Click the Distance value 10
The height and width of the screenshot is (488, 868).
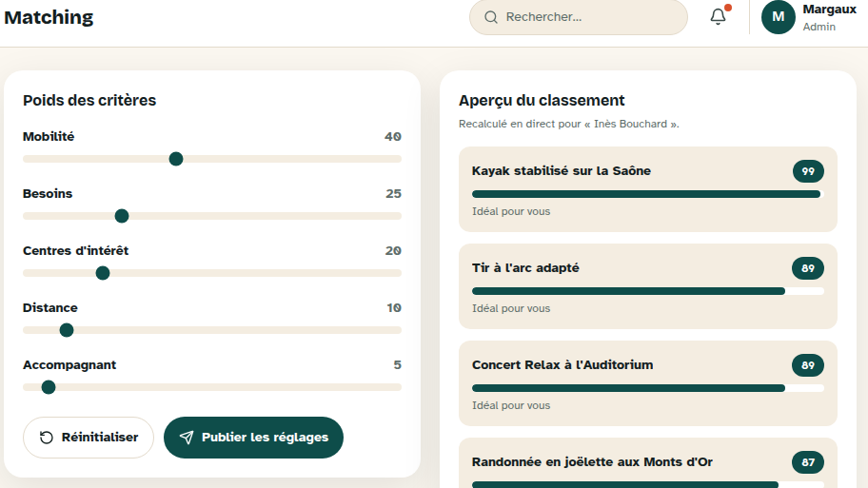click(394, 307)
